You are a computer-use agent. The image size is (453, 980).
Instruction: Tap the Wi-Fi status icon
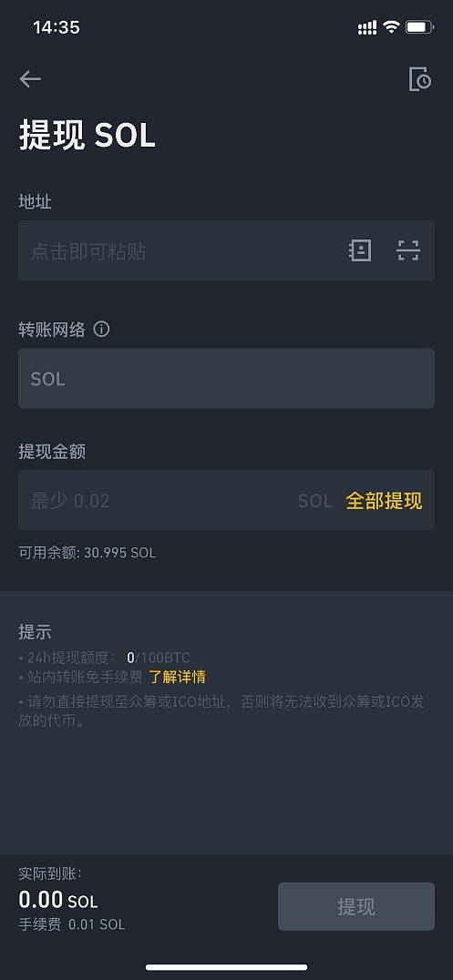point(392,26)
